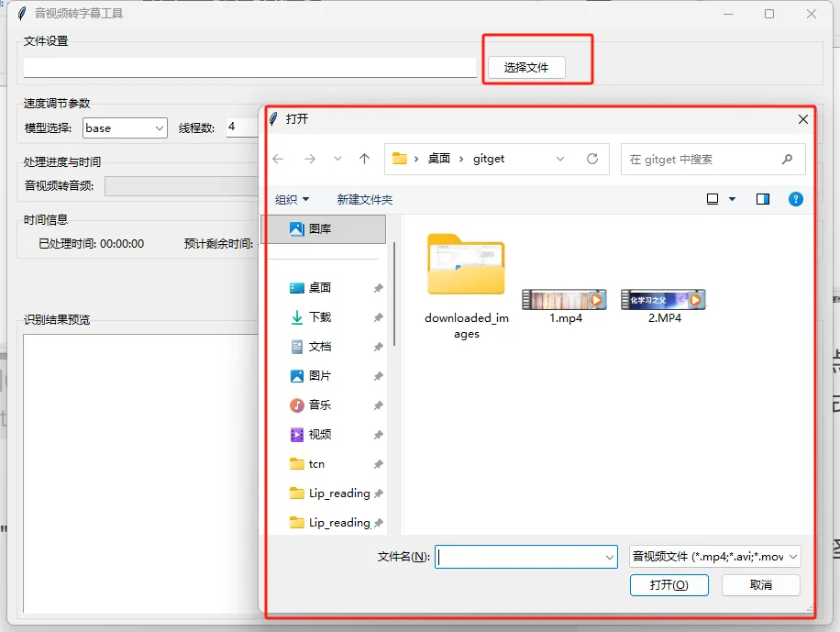
Task: Select 图库 in the navigation pane
Action: pos(323,229)
